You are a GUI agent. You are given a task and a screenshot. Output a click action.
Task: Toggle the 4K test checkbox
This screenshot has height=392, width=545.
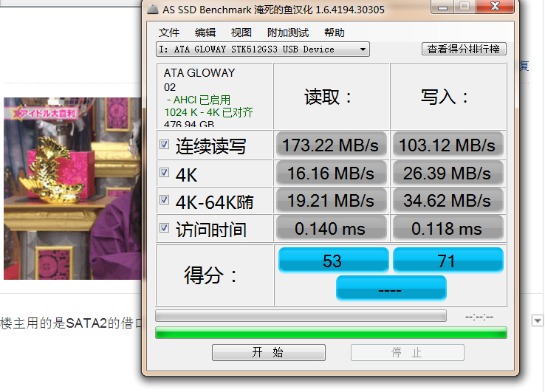coord(165,172)
